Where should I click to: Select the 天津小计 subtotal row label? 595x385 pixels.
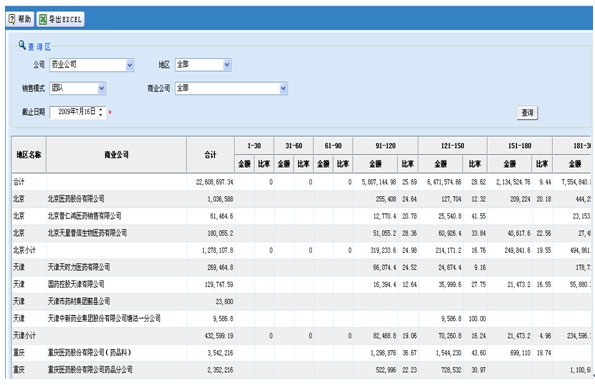coord(24,336)
